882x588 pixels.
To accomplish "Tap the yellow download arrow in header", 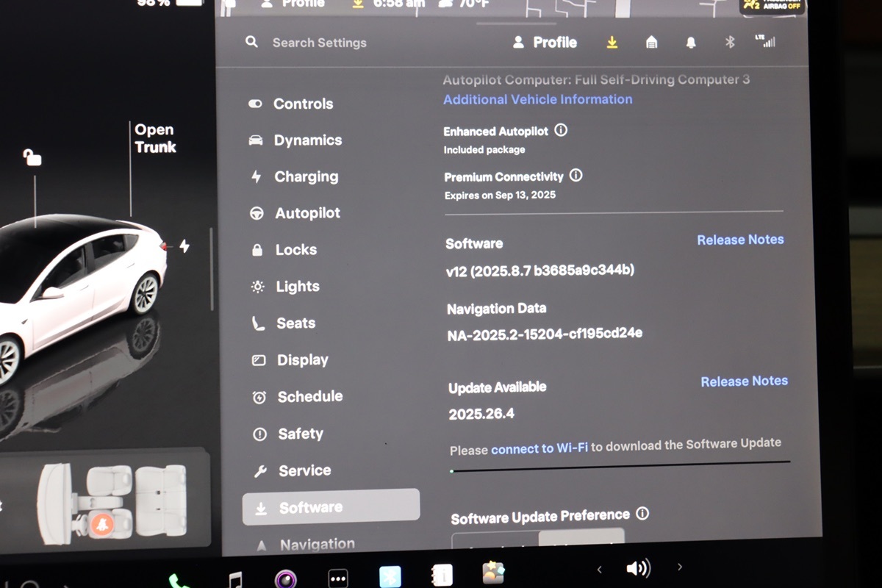I will pos(612,43).
